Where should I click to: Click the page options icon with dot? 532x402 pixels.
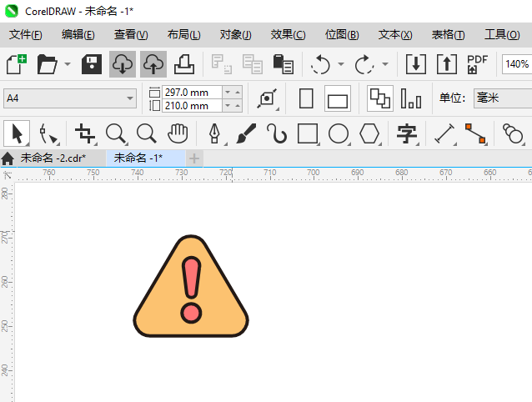[x=268, y=98]
